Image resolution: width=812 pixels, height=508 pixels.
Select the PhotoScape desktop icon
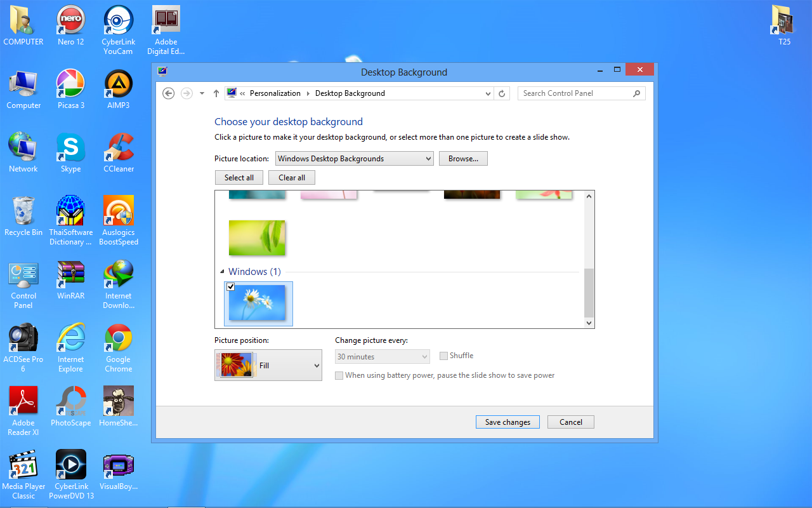click(70, 407)
